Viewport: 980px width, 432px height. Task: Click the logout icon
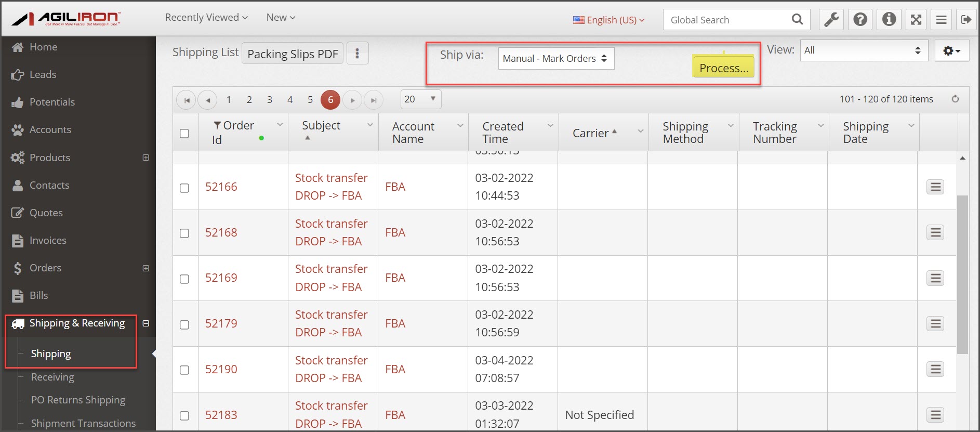(966, 20)
